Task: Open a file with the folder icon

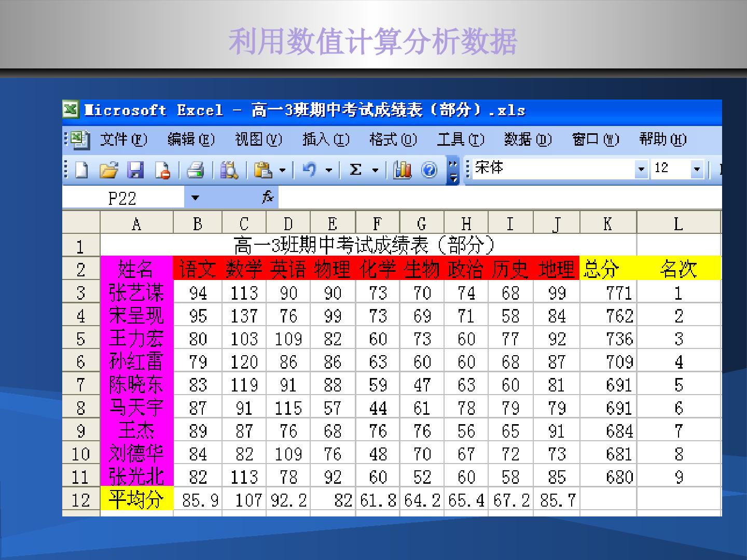Action: point(108,170)
